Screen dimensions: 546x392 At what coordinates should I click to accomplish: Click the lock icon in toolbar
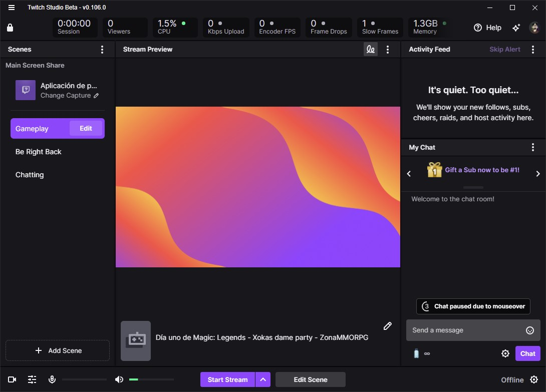(x=10, y=28)
